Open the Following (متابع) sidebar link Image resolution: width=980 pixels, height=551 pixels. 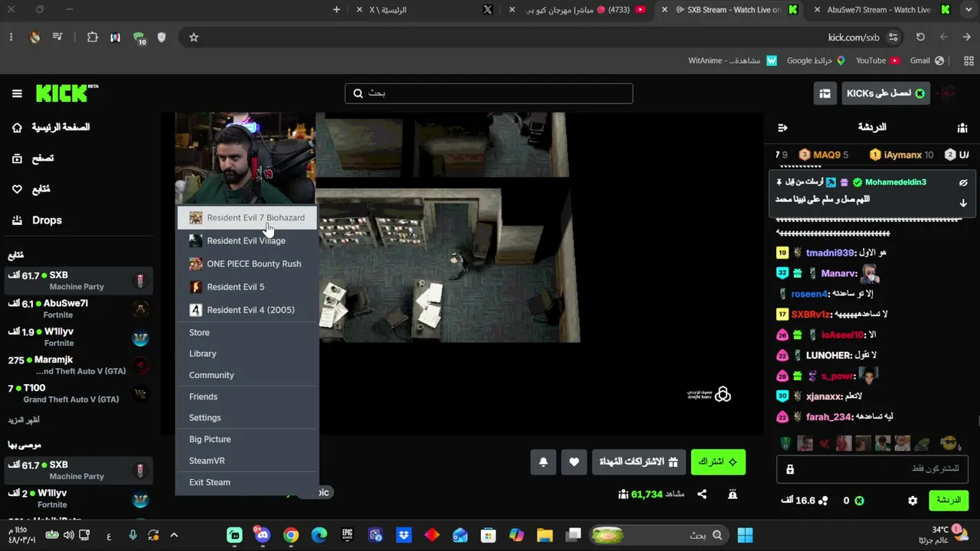[31, 189]
